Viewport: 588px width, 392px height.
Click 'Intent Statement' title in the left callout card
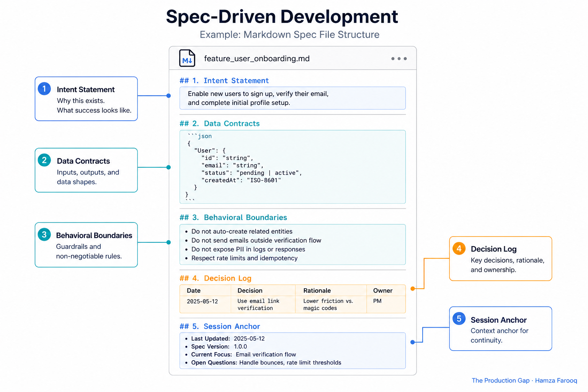tap(86, 90)
